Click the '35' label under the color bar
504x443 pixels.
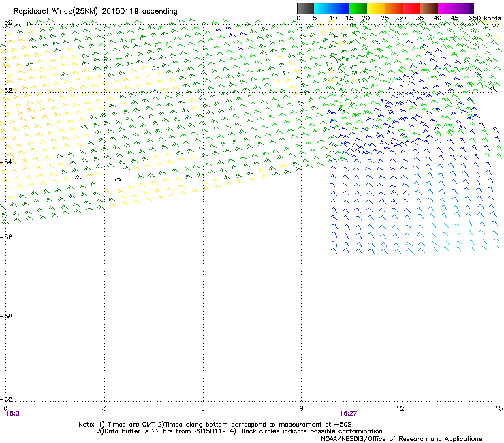(420, 18)
